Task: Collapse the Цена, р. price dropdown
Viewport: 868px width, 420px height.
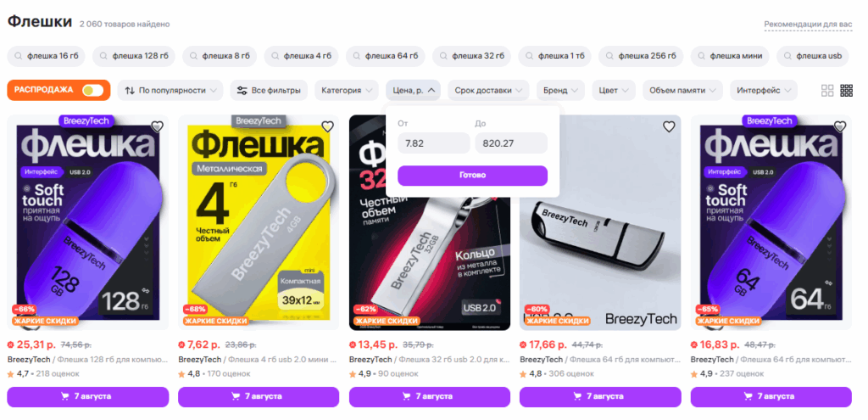Action: pyautogui.click(x=413, y=90)
